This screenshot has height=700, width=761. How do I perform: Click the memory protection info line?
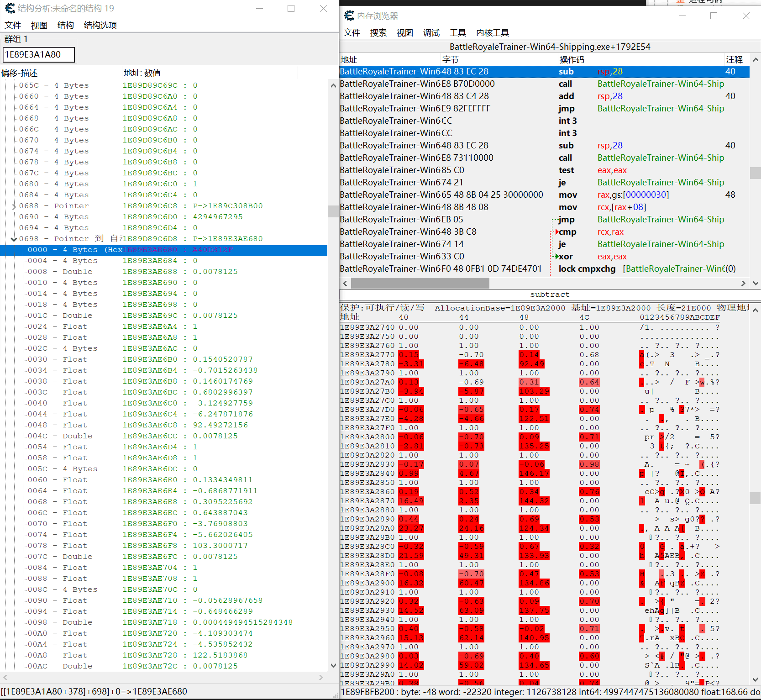point(545,308)
